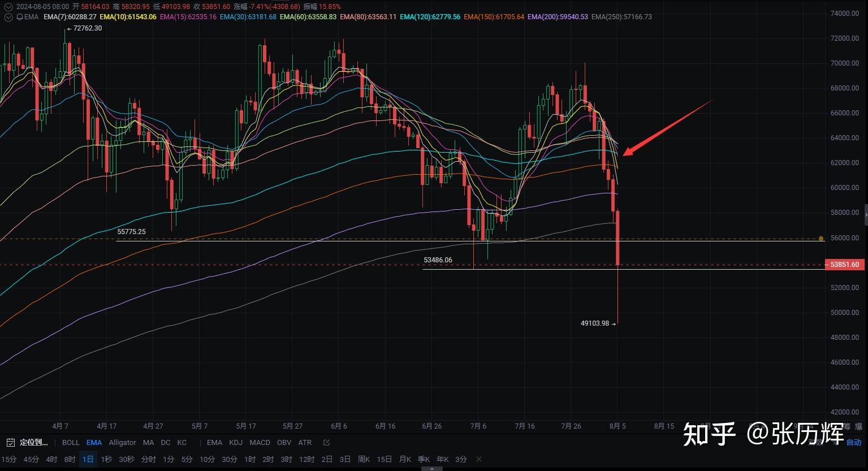Switch to the 1分 timeframe
Screen dimensions: 868x471
(x=169, y=460)
